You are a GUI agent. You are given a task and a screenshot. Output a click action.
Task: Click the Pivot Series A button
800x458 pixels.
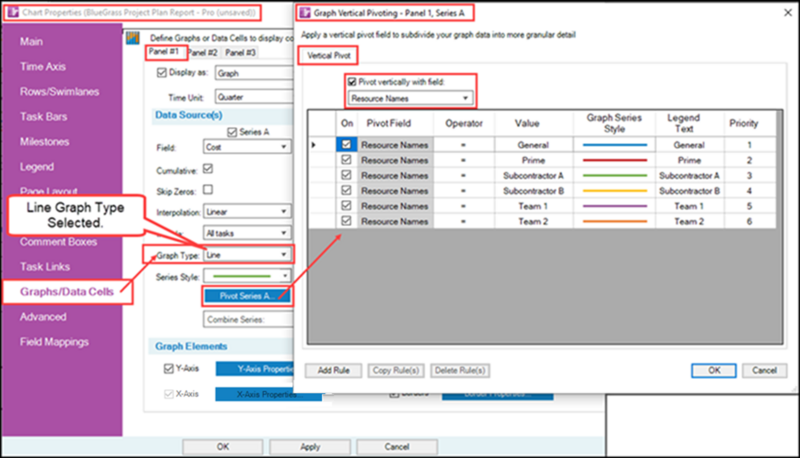[247, 296]
